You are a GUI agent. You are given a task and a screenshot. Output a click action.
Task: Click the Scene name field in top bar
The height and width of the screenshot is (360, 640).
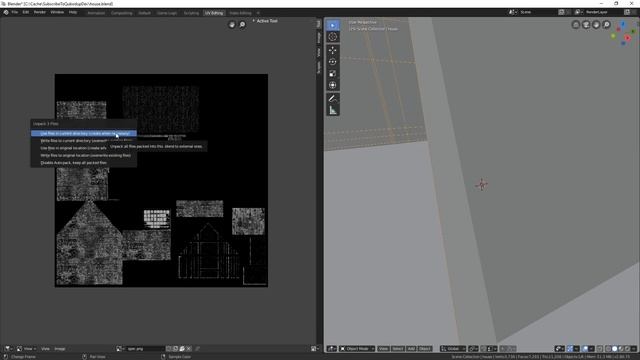point(538,12)
